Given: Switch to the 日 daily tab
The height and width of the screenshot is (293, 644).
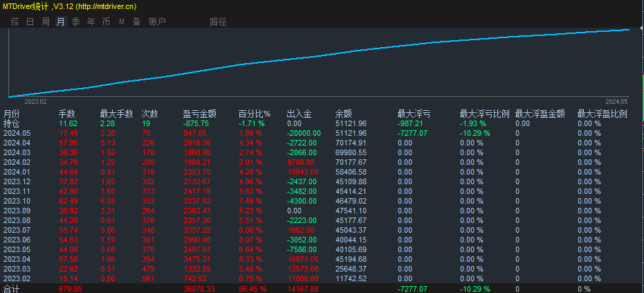Looking at the screenshot, I should click(x=30, y=21).
